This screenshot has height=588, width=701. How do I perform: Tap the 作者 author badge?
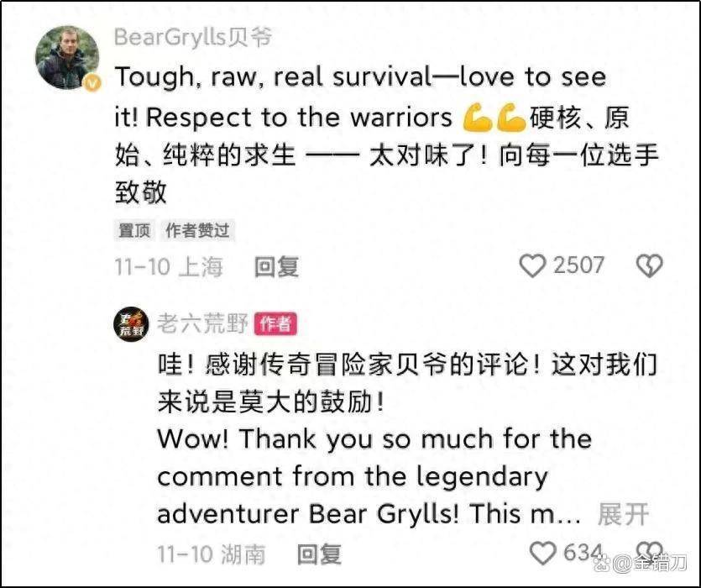(x=275, y=323)
